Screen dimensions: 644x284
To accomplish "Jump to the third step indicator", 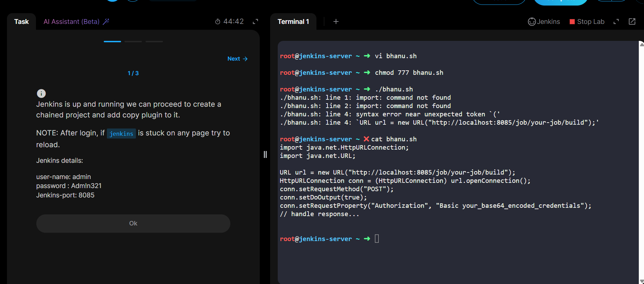I will pos(154,42).
